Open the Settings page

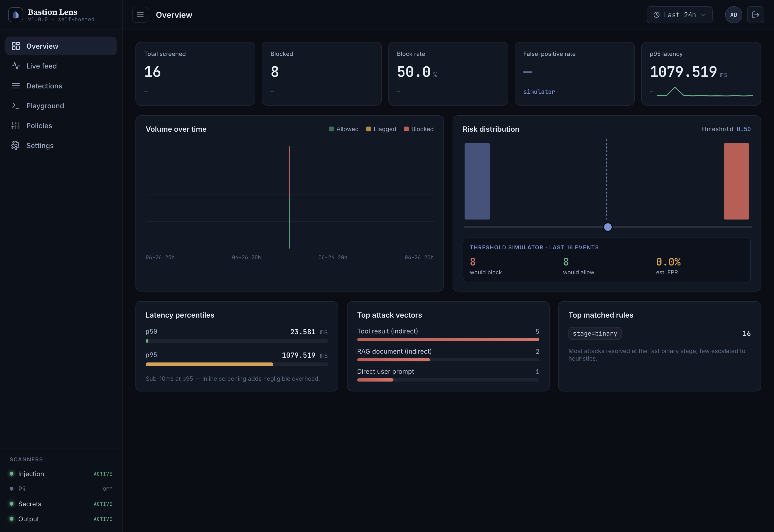pyautogui.click(x=61, y=145)
